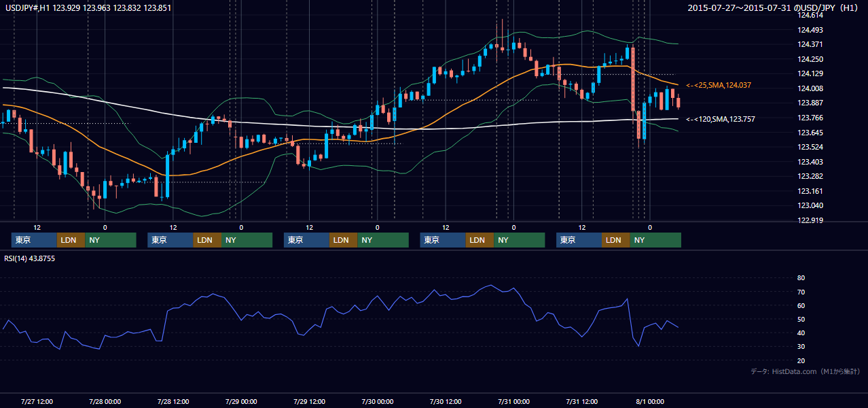
Task: Click the 東京 session block for 7/27
Action: click(x=34, y=240)
